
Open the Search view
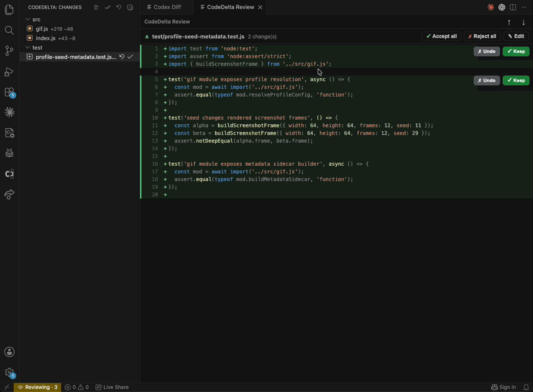pyautogui.click(x=9, y=30)
